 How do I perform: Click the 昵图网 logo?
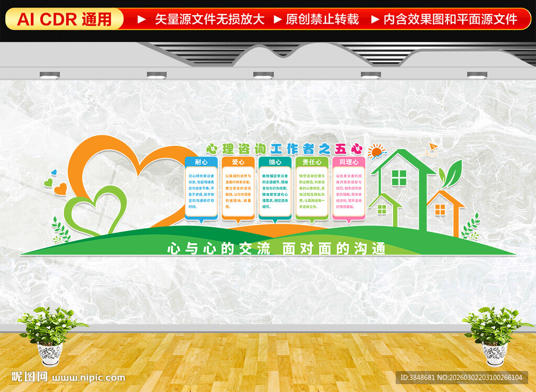[30, 377]
